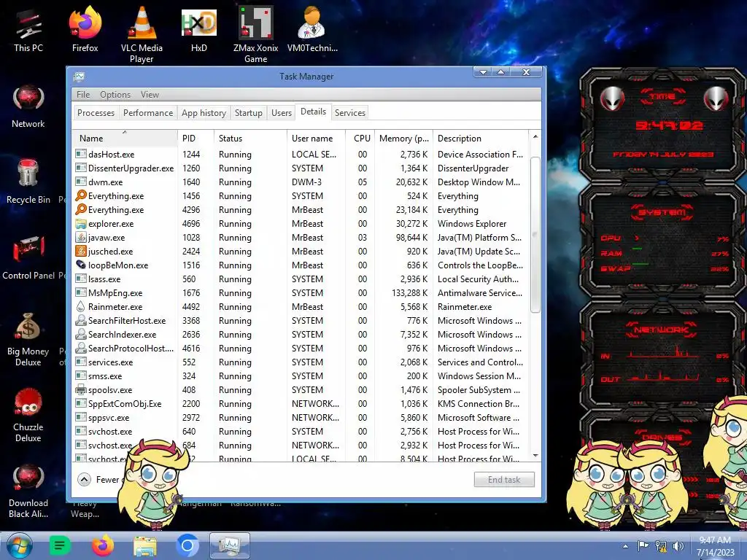Sort by the User name column header
The image size is (747, 560).
click(x=317, y=138)
